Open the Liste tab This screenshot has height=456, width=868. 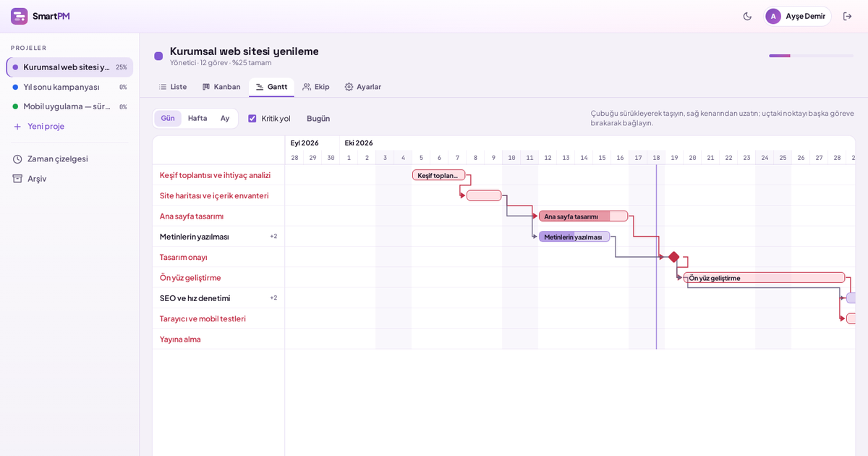tap(173, 87)
